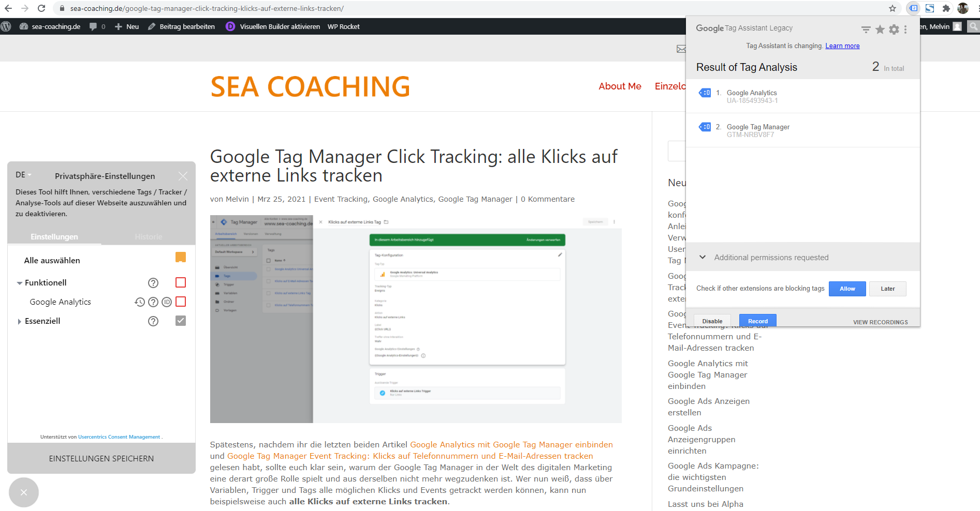This screenshot has width=980, height=511.
Task: Show help info for Essenziell category
Action: 153,321
